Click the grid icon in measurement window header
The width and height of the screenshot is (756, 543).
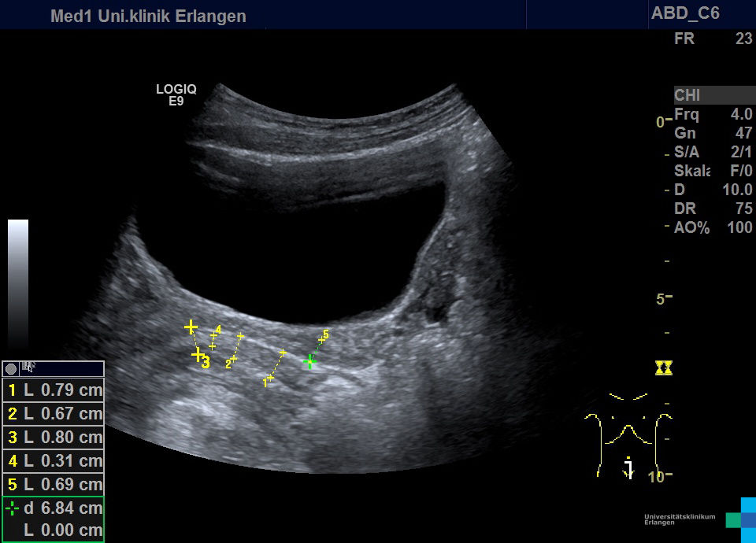[29, 367]
